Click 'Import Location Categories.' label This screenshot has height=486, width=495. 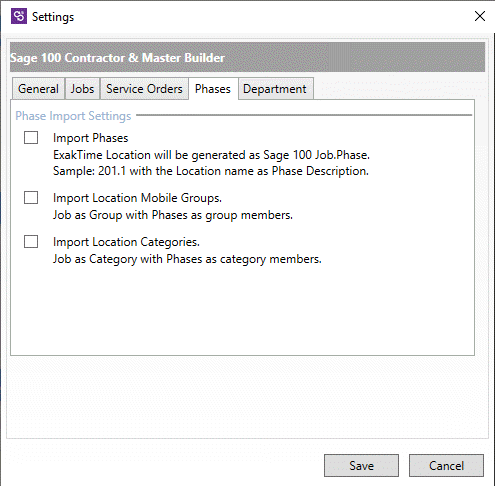click(126, 242)
